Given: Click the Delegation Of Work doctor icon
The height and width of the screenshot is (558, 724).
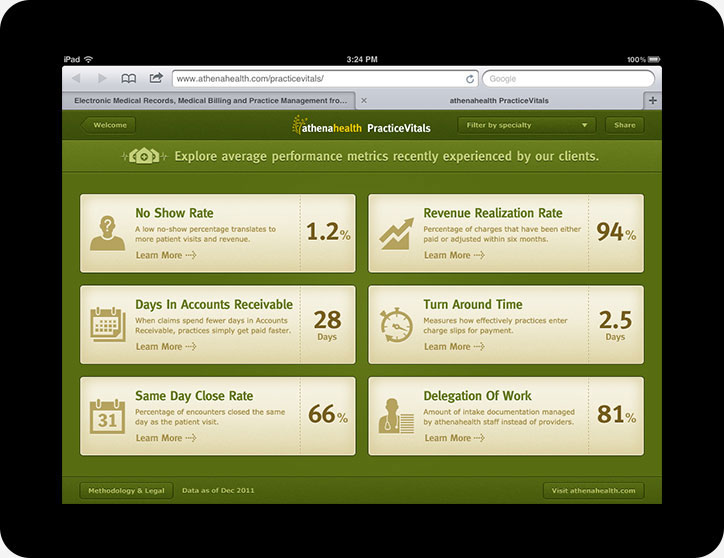Looking at the screenshot, I should (396, 416).
